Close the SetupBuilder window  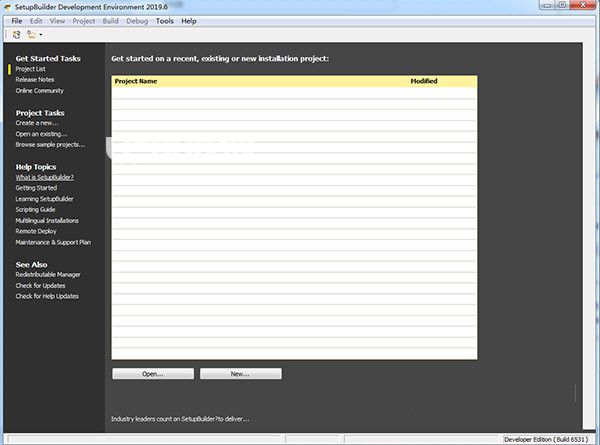pos(582,5)
